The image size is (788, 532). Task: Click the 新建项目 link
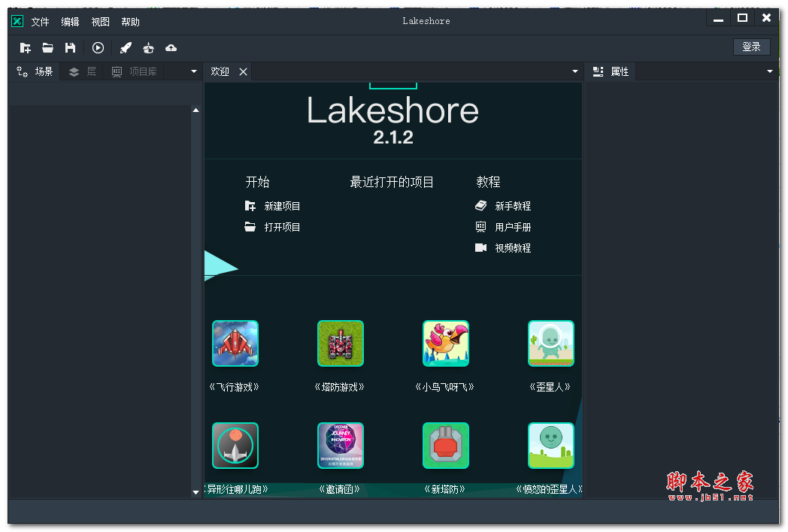point(282,206)
